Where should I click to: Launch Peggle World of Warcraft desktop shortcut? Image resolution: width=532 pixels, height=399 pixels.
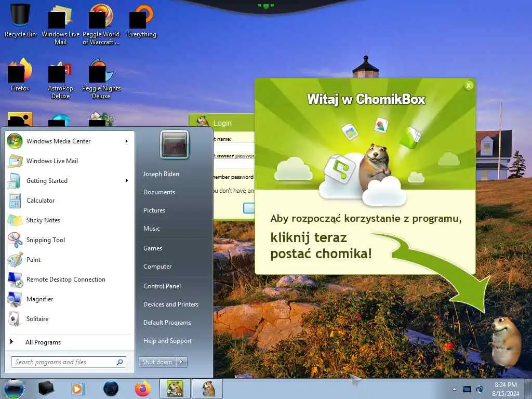click(x=101, y=24)
